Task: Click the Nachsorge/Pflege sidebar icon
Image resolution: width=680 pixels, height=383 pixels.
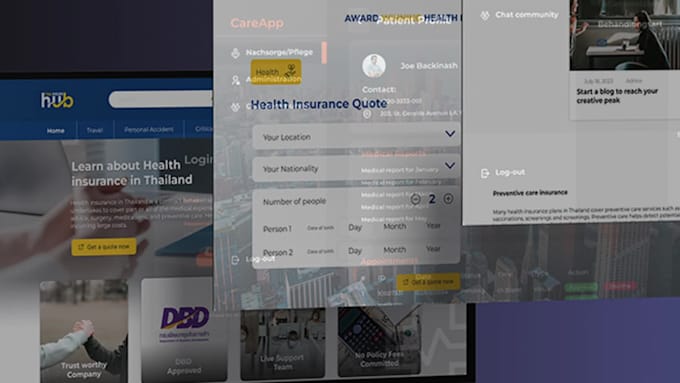Action: coord(235,53)
